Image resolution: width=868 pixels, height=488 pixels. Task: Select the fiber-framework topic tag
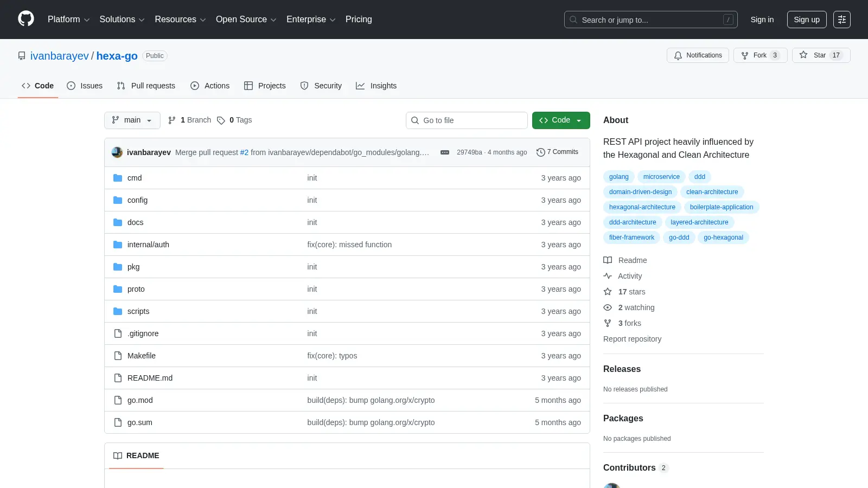pos(631,237)
